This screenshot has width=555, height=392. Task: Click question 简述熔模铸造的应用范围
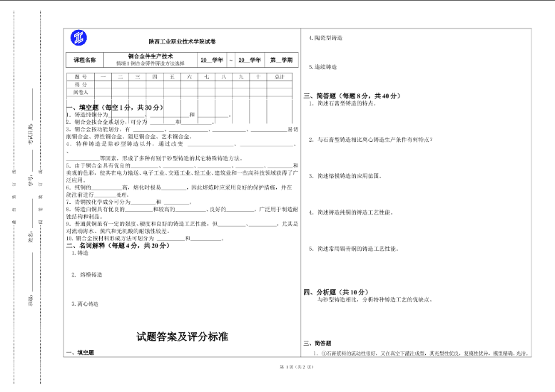click(345, 176)
